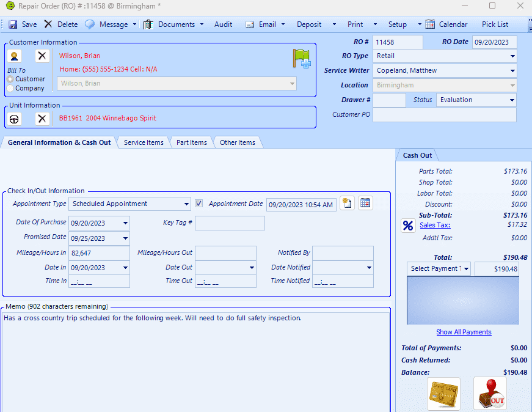This screenshot has height=412, width=532.
Task: Select unit via steering wheel icon
Action: (14, 119)
